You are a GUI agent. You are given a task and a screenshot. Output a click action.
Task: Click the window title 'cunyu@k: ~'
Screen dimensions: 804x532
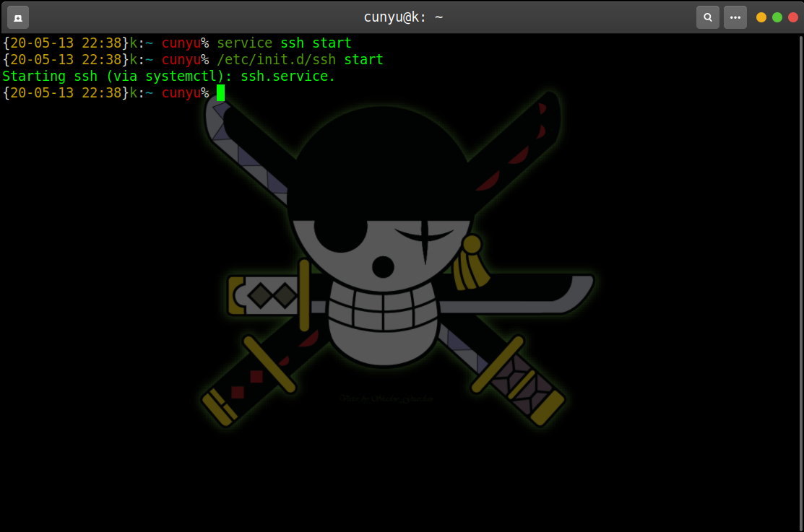click(403, 17)
